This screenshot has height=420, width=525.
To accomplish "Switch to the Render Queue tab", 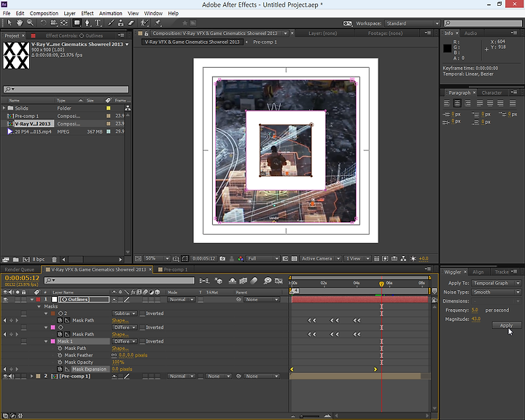I will 20,270.
